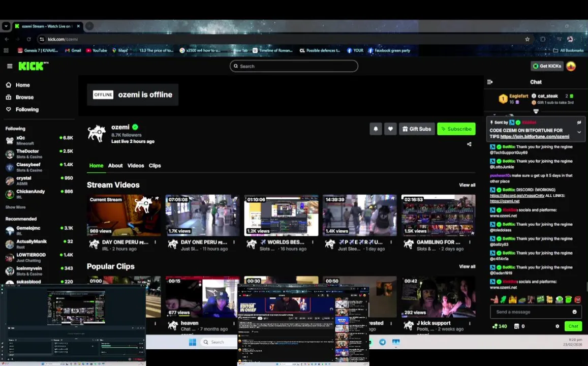Open the Gmail bookmark

coord(73,50)
